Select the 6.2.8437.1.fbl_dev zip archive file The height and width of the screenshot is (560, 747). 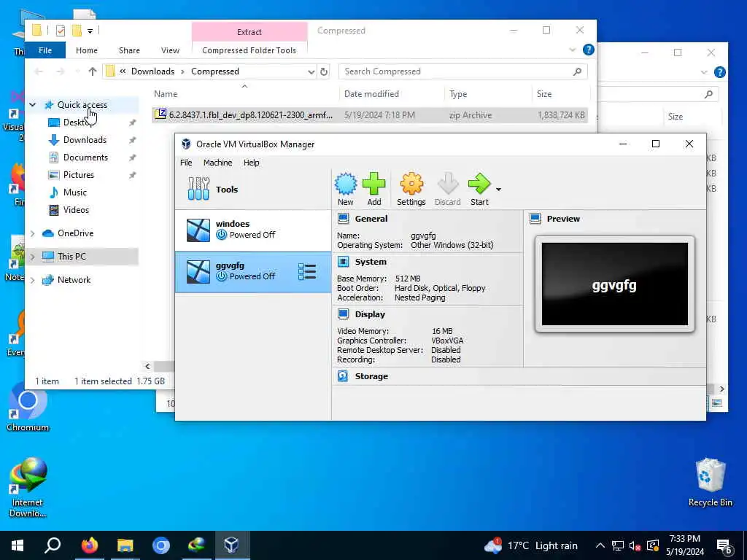click(370, 114)
